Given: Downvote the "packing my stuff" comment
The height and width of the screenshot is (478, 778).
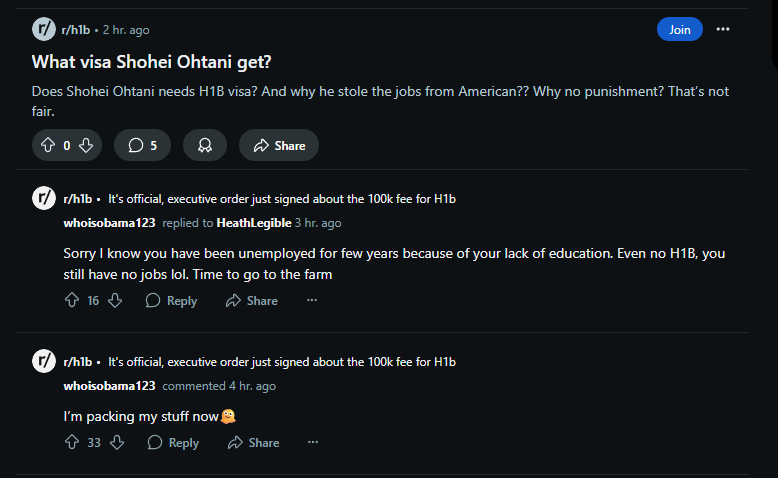Looking at the screenshot, I should (117, 442).
